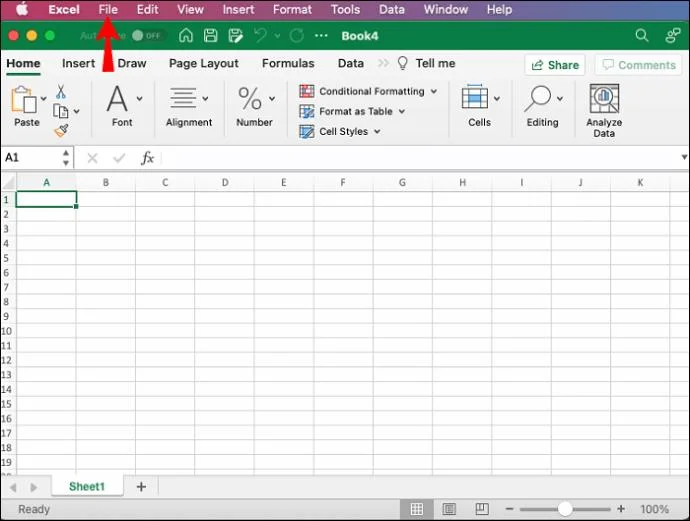This screenshot has height=521, width=690.
Task: Click the Paste clipboard icon
Action: [24, 100]
